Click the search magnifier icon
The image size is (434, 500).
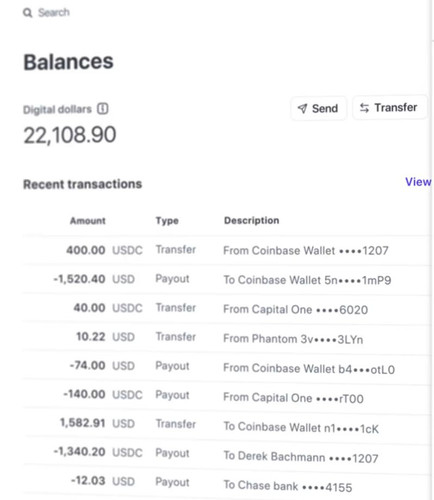click(27, 13)
